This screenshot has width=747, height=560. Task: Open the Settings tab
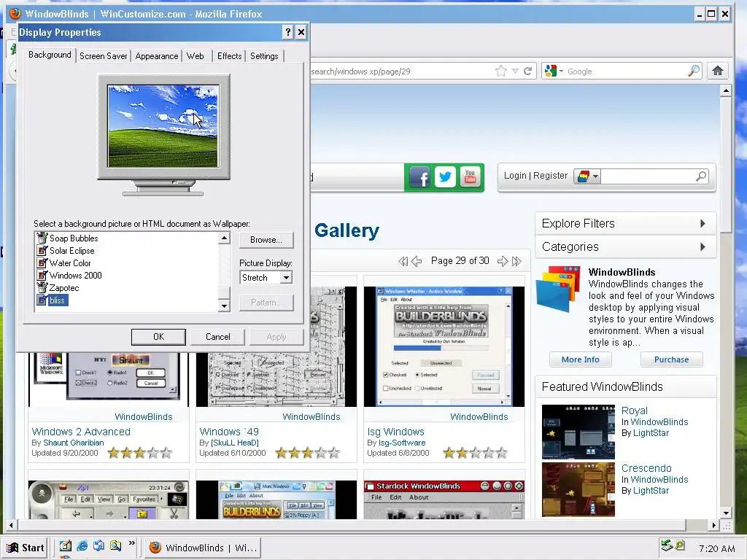264,55
